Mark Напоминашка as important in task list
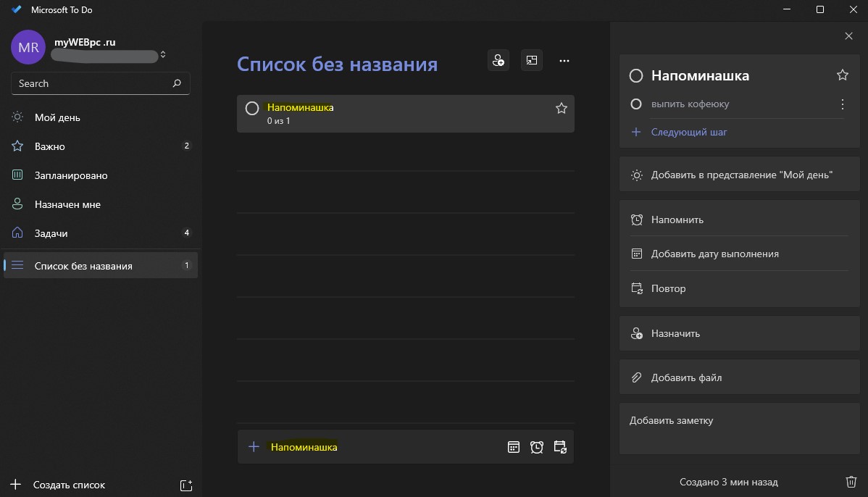The width and height of the screenshot is (868, 497). 562,109
